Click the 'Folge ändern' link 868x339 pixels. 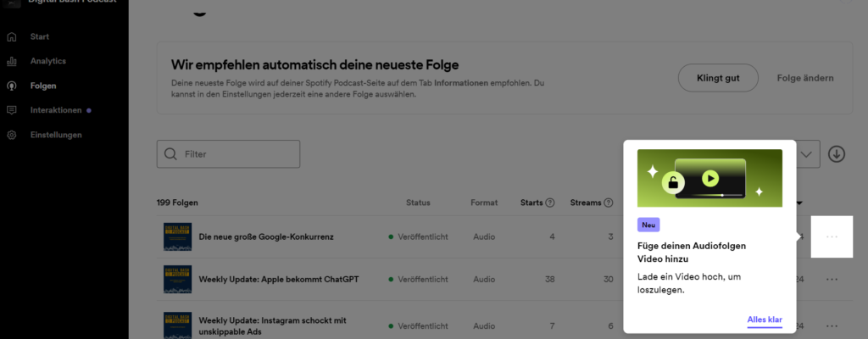pos(805,78)
